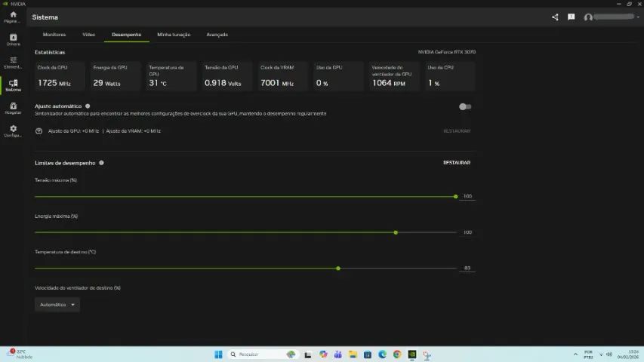The width and height of the screenshot is (644, 362).
Task: Open the feedback notification icon in header
Action: pos(571,17)
